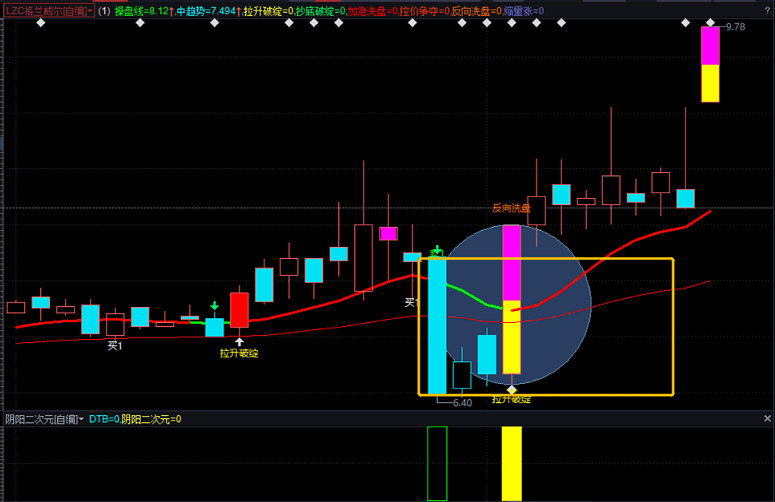Image resolution: width=775 pixels, height=502 pixels.
Task: Click the diamond marker below the circled candle
Action: 512,390
